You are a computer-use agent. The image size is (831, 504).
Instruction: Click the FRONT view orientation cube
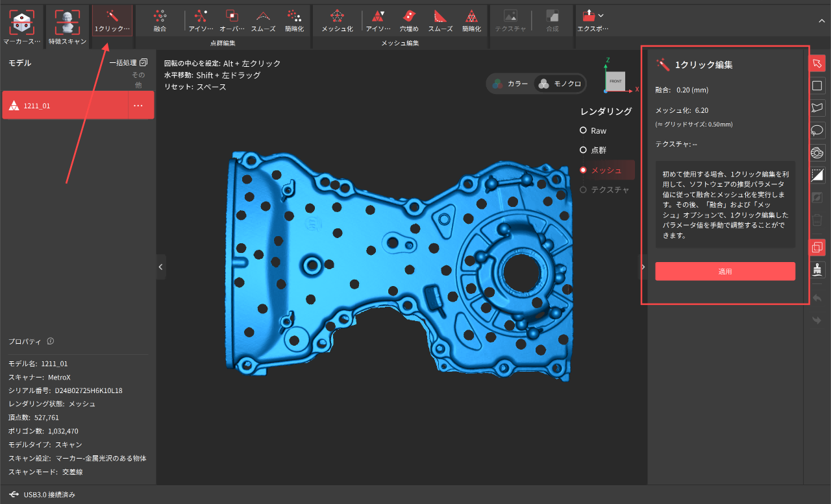[615, 81]
